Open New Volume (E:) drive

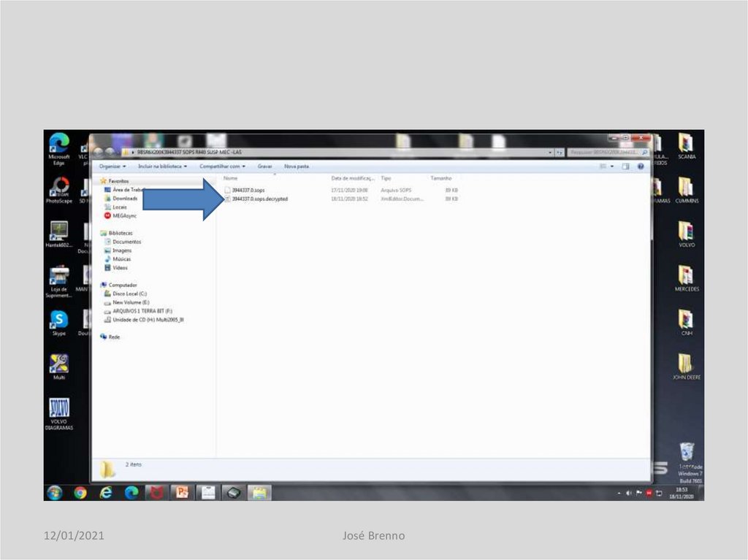127,302
